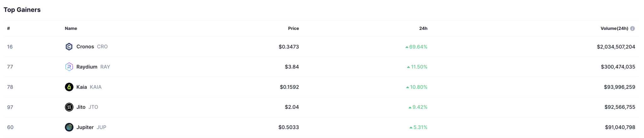Open the Jupiter coin name link
This screenshot has height=138, width=644.
[x=85, y=127]
